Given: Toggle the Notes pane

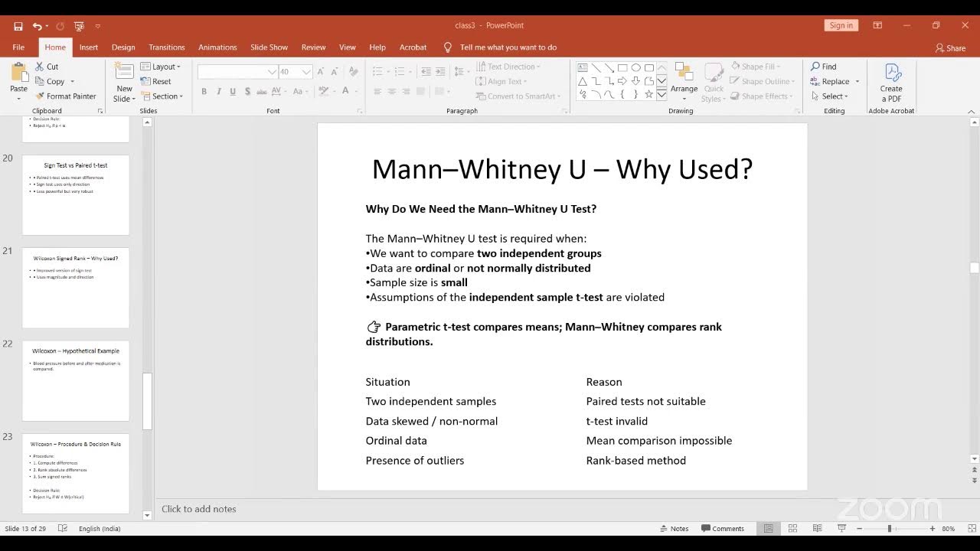Looking at the screenshot, I should point(674,529).
